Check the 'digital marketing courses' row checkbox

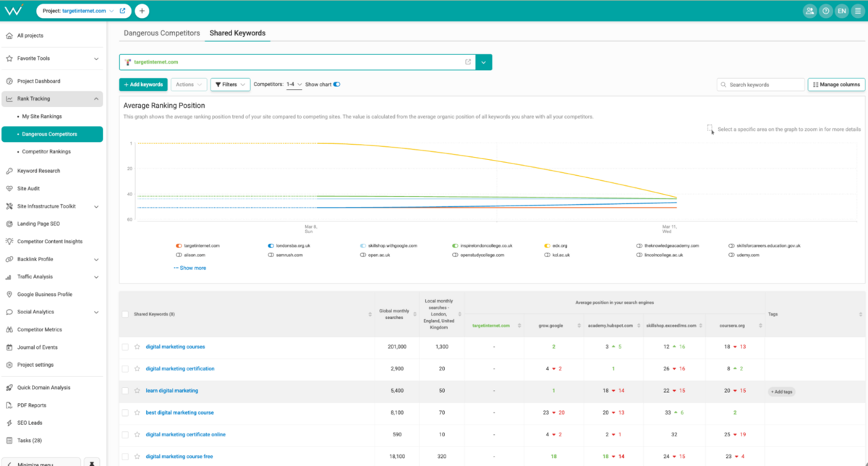click(x=125, y=347)
